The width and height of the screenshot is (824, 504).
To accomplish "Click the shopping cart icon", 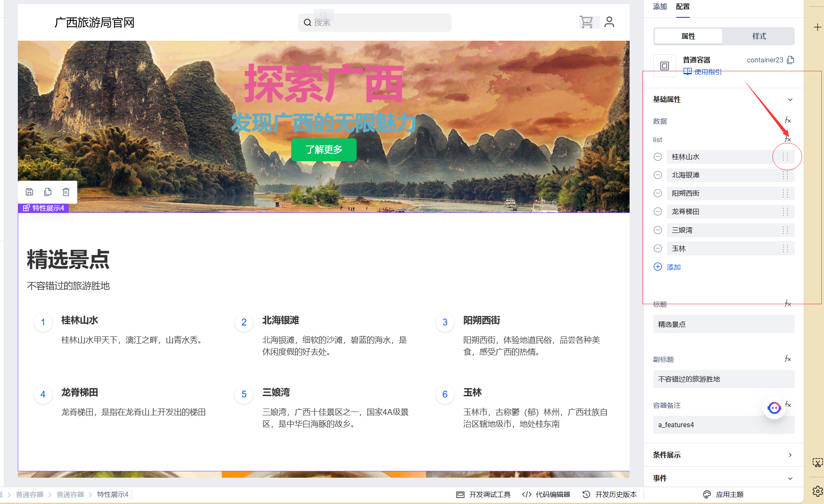I will pyautogui.click(x=586, y=22).
